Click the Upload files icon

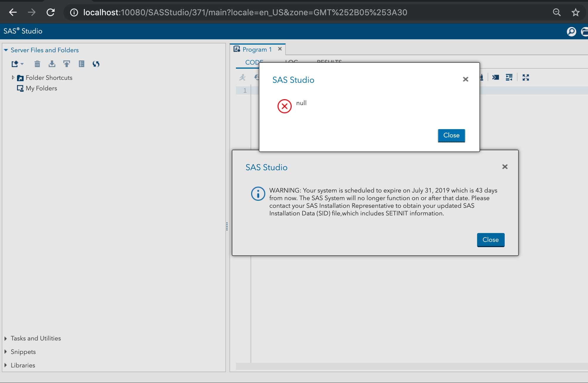coord(67,64)
